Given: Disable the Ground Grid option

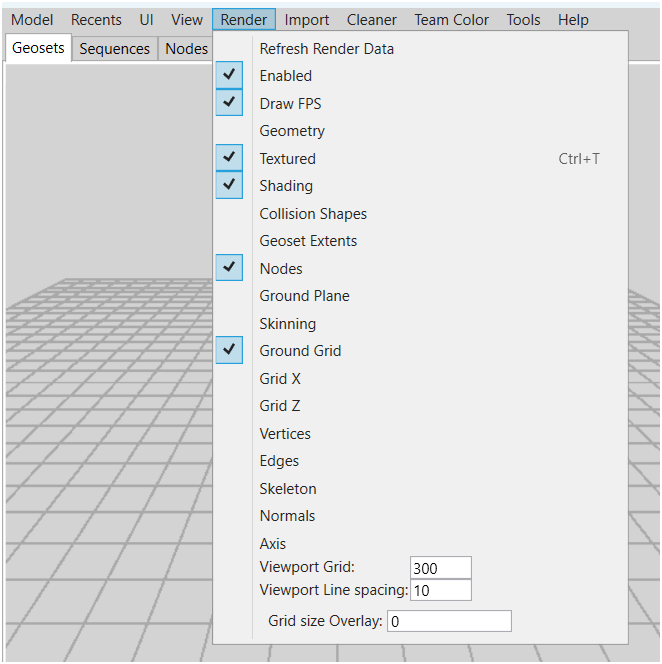Looking at the screenshot, I should click(420, 351).
